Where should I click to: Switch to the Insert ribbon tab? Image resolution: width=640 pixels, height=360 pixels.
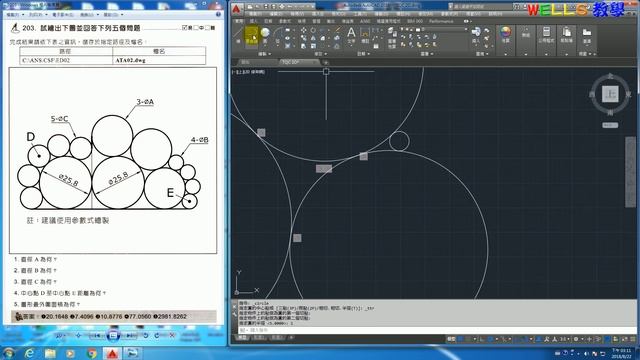coord(253,21)
